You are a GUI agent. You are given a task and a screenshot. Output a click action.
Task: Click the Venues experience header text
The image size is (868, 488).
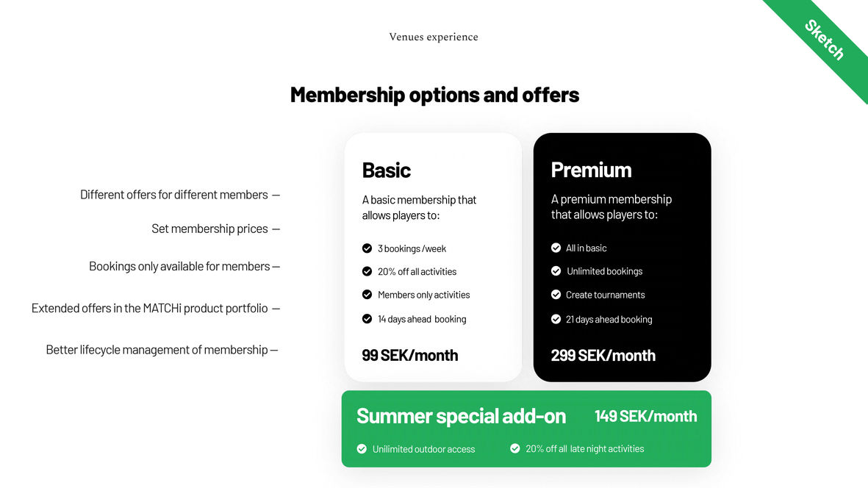[x=434, y=37]
